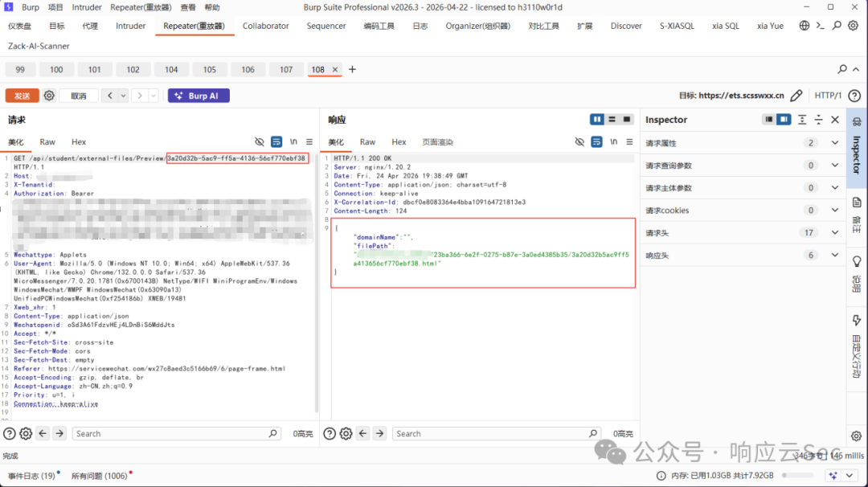Open the Raw tab in response pane

367,142
